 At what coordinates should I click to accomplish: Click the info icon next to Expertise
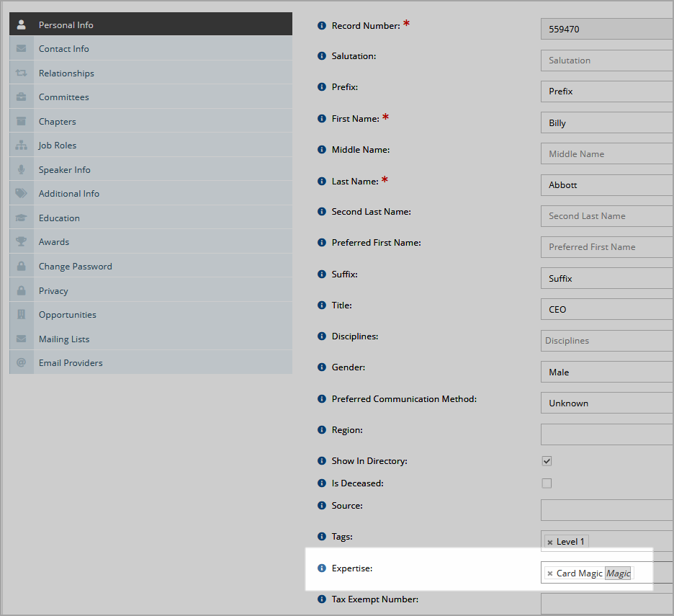322,568
